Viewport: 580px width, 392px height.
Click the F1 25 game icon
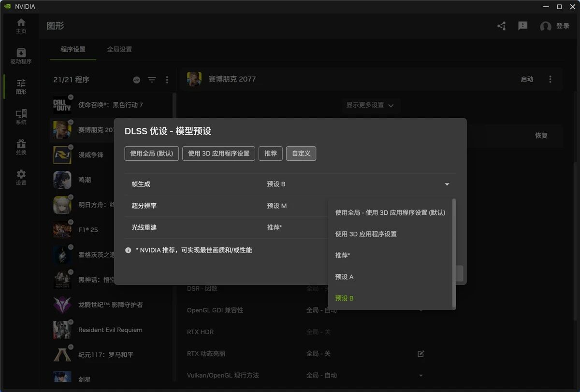(62, 230)
